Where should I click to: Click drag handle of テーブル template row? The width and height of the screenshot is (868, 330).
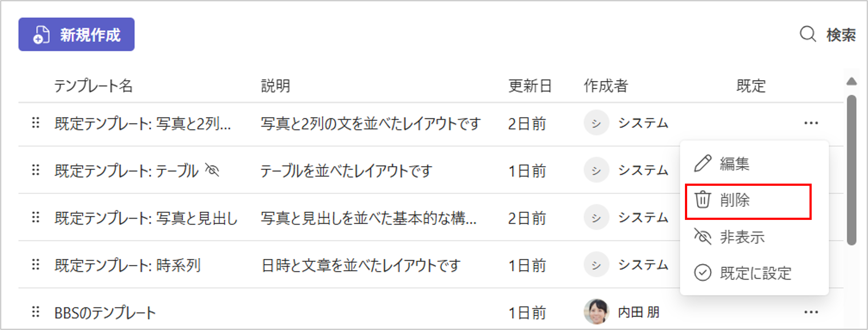36,170
